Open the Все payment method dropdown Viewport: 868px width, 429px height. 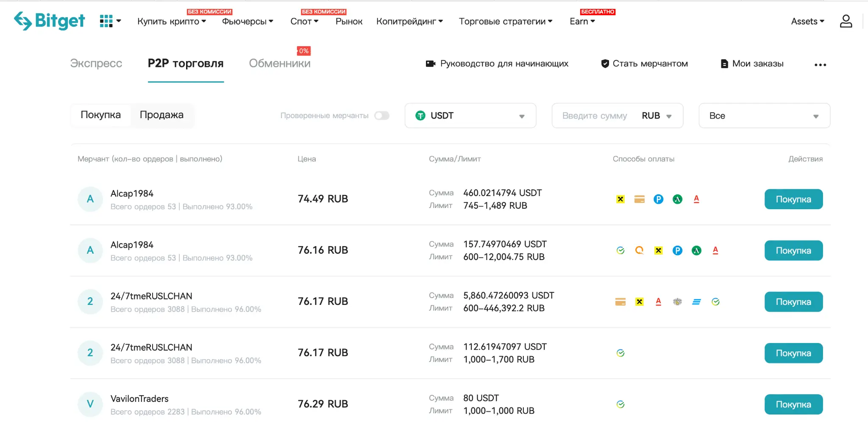point(764,116)
